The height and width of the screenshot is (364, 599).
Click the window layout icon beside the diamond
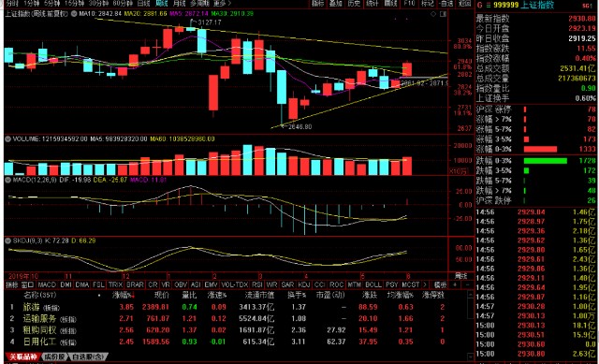[x=443, y=14]
